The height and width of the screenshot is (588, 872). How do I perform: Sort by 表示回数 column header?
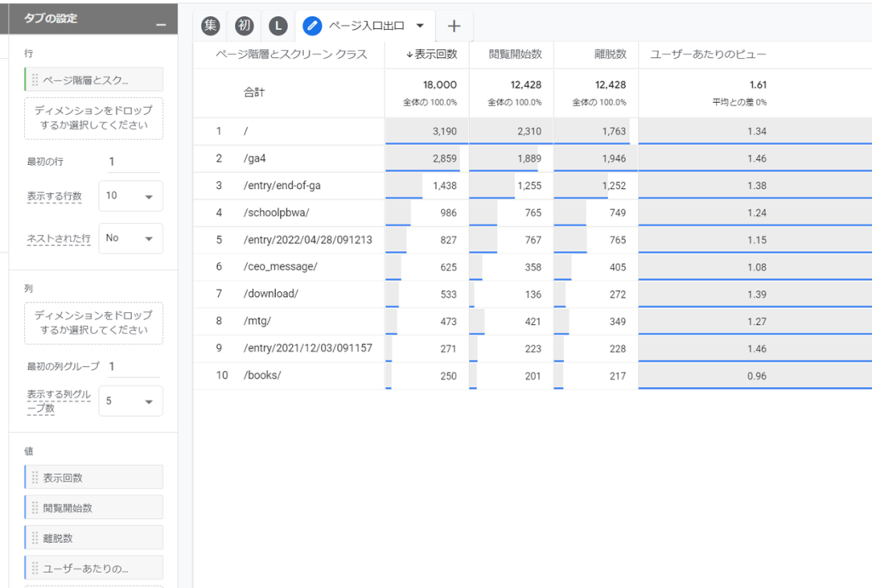pos(432,54)
